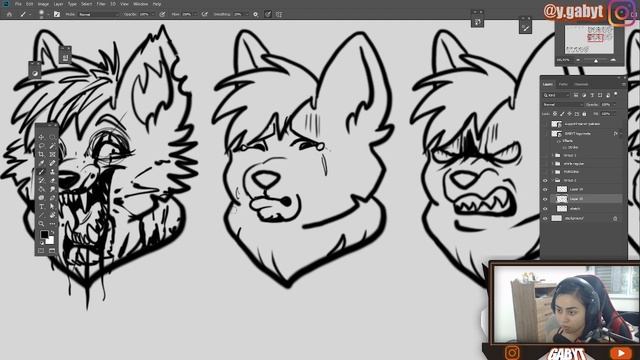This screenshot has height=360, width=640.
Task: Open layer blend mode Normal dropdown
Action: (x=563, y=105)
